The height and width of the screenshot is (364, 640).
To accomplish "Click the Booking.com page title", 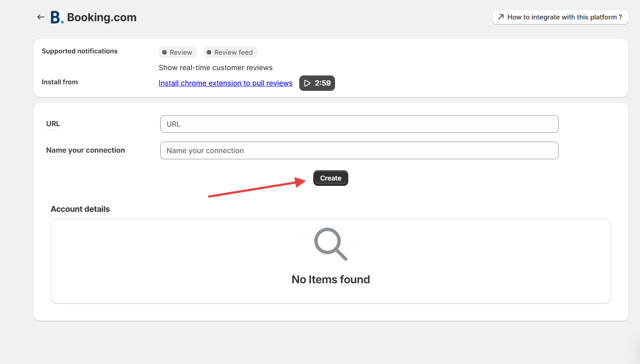I will pyautogui.click(x=102, y=18).
